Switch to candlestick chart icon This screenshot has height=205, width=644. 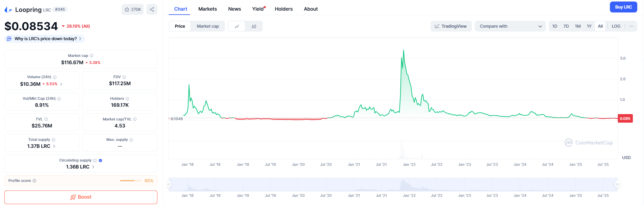pos(254,26)
